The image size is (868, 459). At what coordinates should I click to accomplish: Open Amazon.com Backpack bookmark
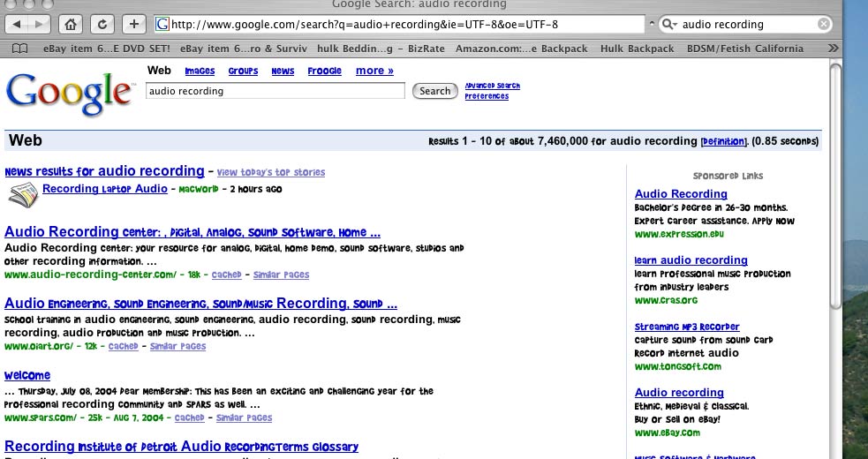tap(522, 49)
